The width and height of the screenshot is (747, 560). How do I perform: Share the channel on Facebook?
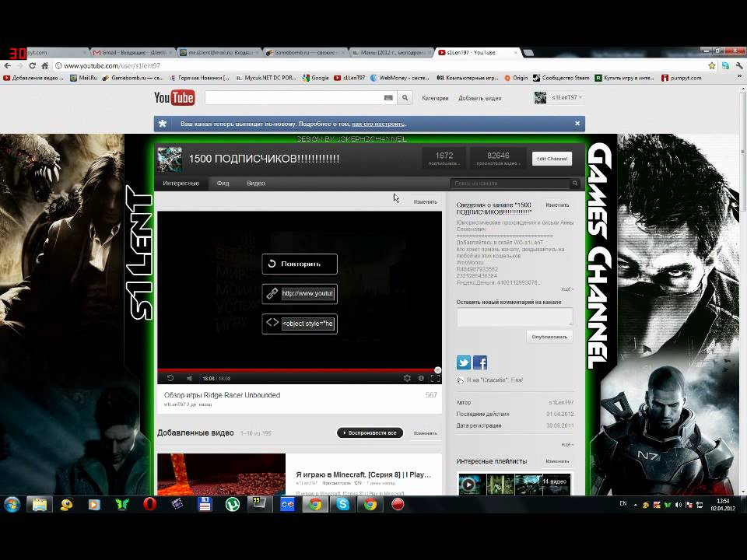click(x=480, y=362)
